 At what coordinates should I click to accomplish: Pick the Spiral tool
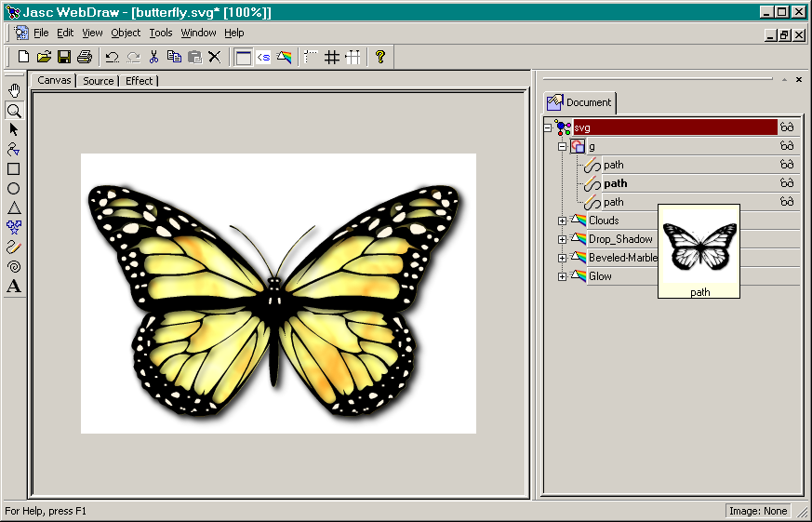pyautogui.click(x=14, y=266)
